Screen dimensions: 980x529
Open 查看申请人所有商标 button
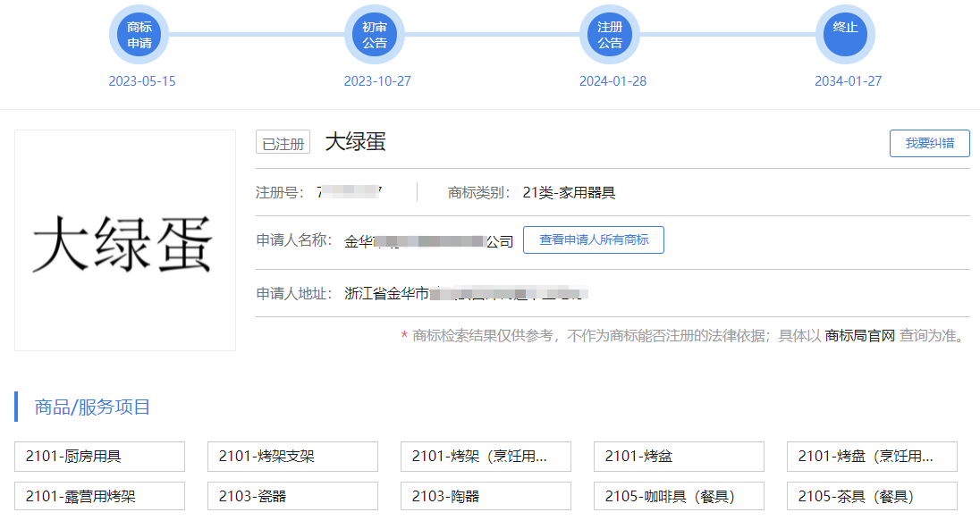point(594,240)
